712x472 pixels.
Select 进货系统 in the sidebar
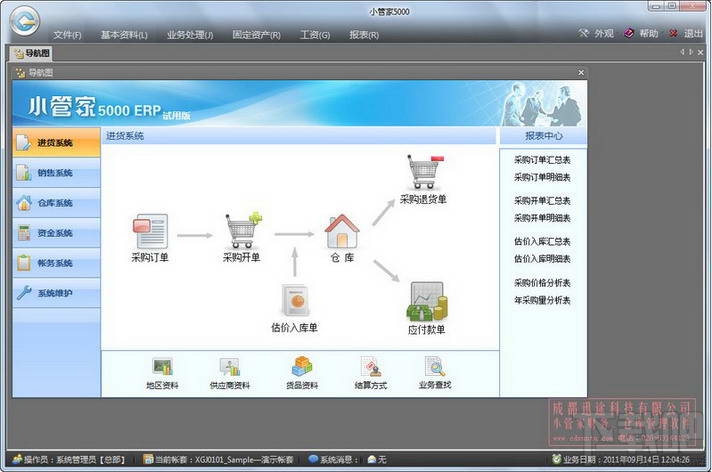[x=56, y=143]
